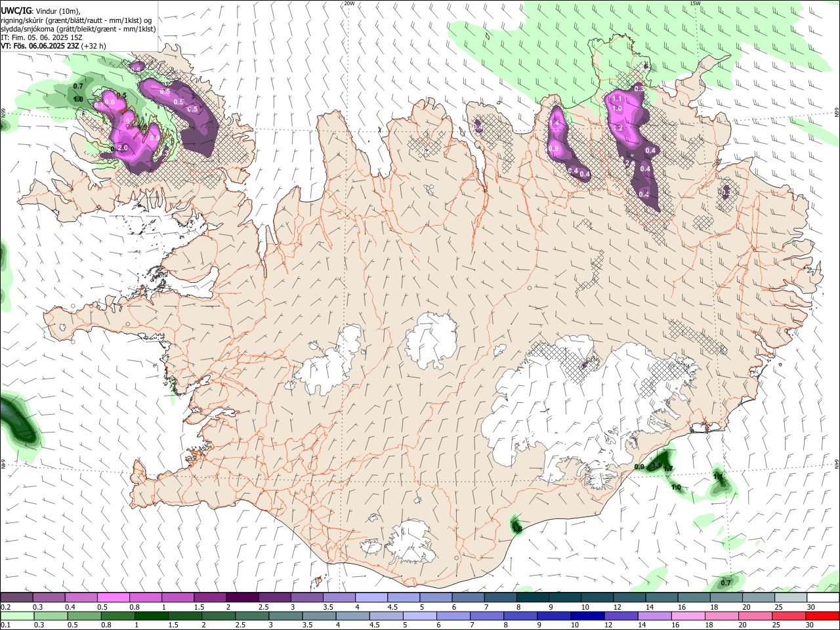
Task: Click the round Hofsjökull glacier in central Iceland
Action: tap(431, 340)
